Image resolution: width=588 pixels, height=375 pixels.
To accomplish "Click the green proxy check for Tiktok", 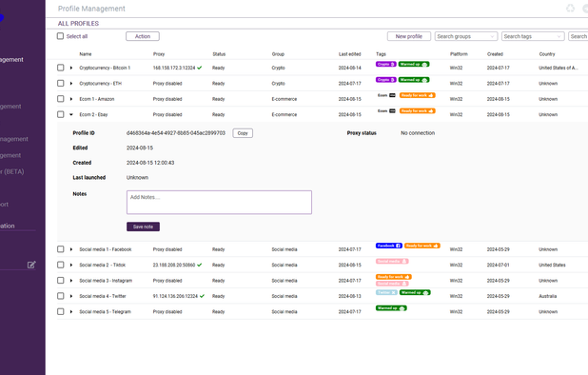I will coord(200,265).
